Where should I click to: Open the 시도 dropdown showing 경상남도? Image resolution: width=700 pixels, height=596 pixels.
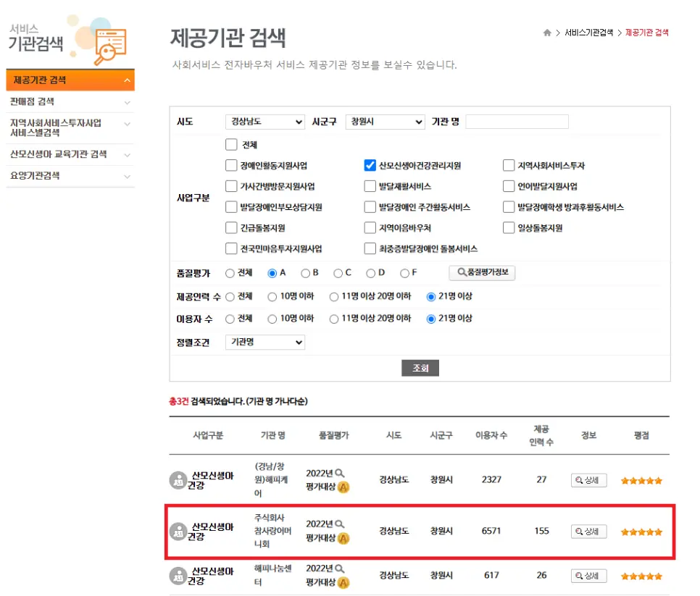tap(264, 122)
